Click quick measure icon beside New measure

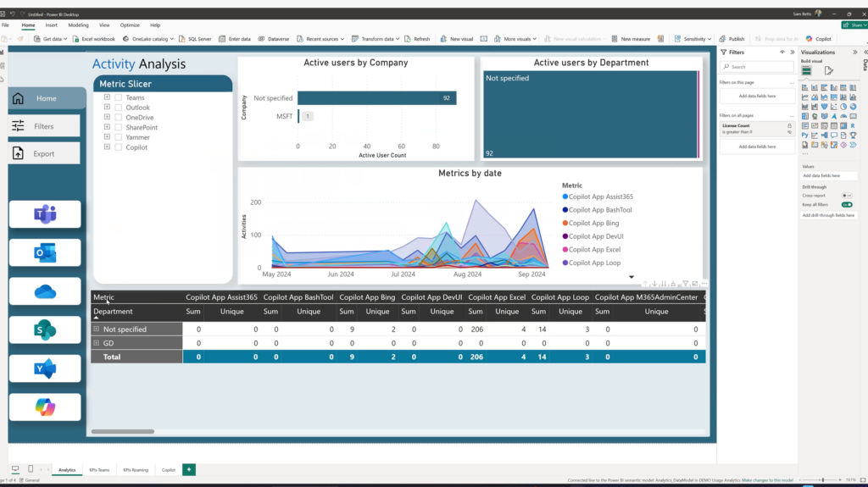click(x=660, y=39)
